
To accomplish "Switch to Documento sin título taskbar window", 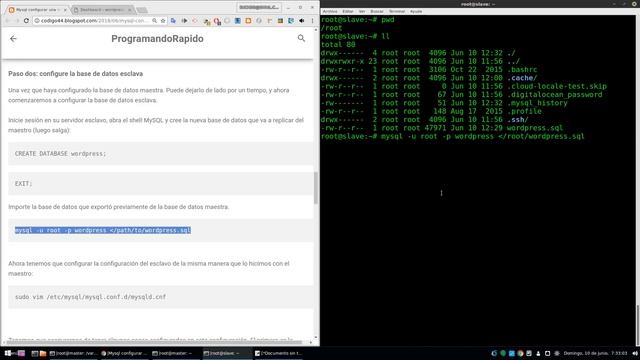I will point(278,353).
